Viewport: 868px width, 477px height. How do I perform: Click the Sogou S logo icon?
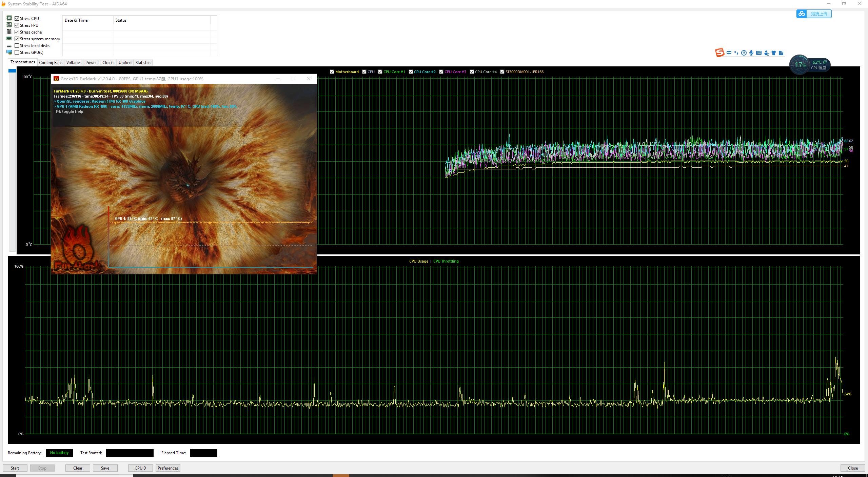[x=719, y=53]
